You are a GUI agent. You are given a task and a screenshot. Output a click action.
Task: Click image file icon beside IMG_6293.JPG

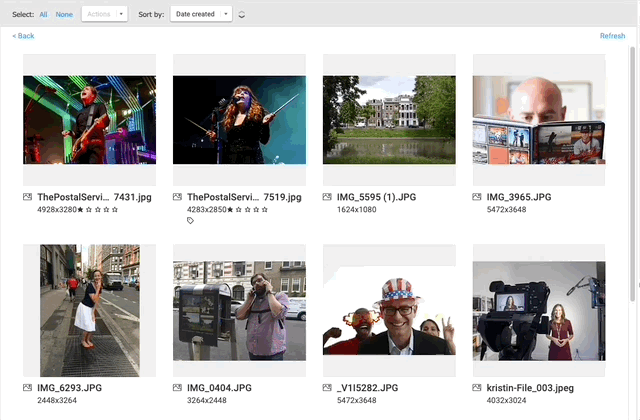pos(27,388)
